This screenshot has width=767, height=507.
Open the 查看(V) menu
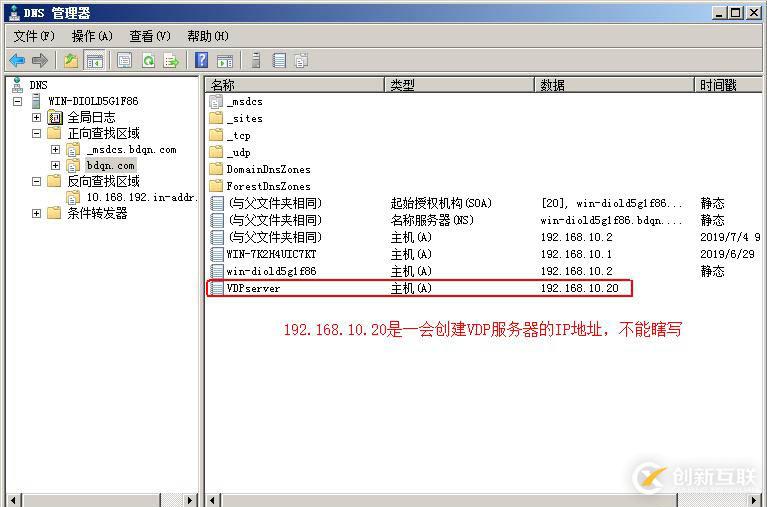(x=150, y=36)
